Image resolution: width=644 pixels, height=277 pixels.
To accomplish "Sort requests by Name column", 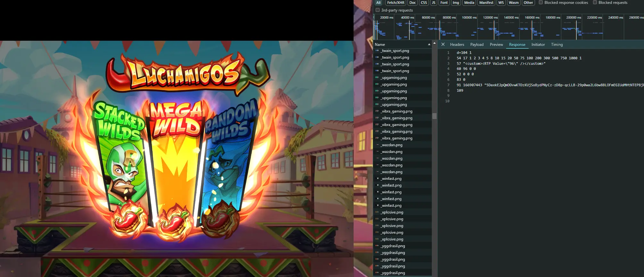I will 380,45.
